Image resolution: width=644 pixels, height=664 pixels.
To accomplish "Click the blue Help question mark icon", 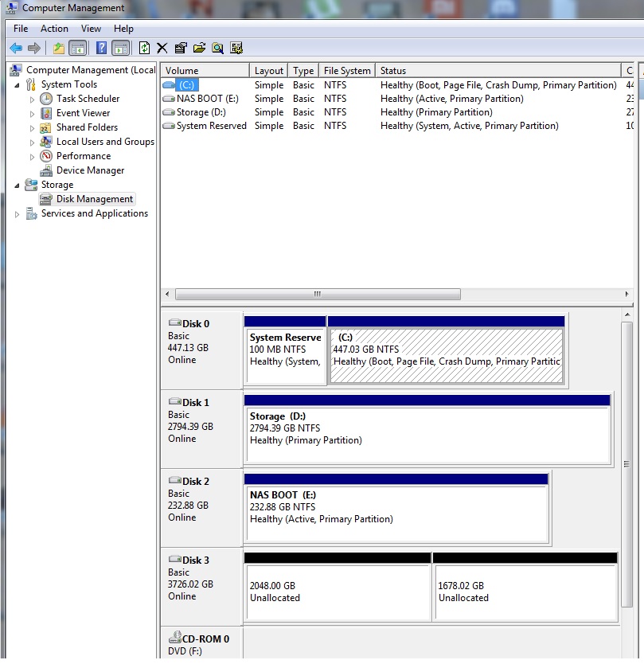I will [102, 48].
